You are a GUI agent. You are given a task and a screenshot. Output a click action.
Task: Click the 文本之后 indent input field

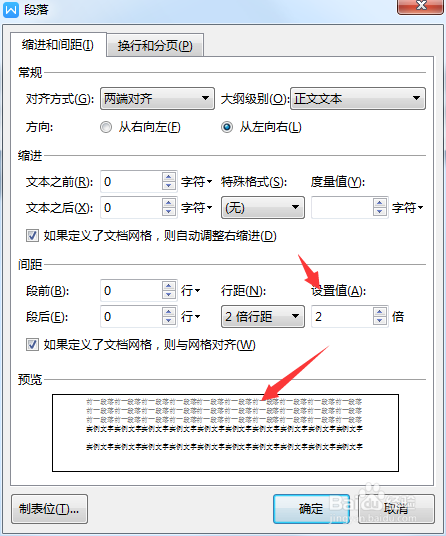click(x=131, y=207)
